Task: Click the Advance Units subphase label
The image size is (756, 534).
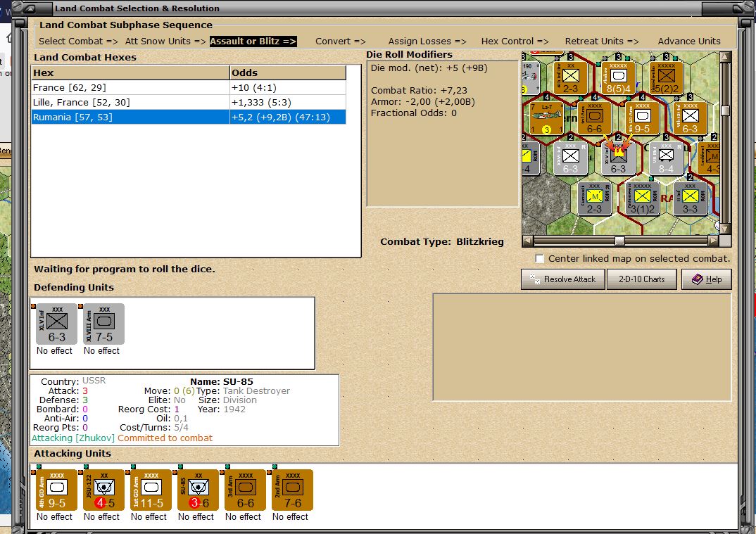Action: 689,42
